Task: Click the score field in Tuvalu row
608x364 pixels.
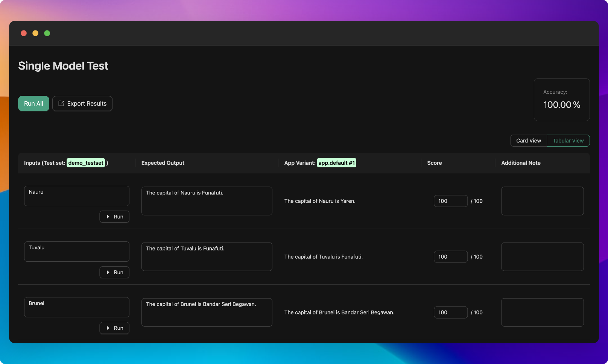Action: (451, 257)
